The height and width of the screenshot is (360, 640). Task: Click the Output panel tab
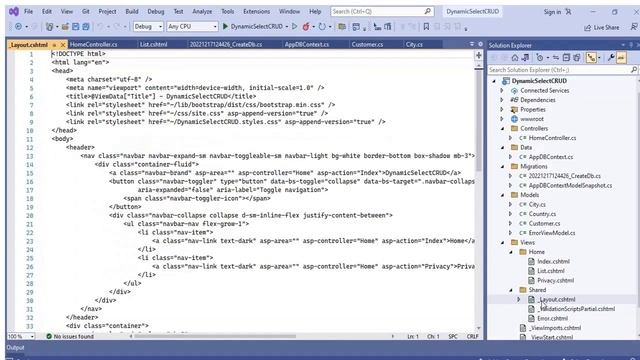[15, 348]
